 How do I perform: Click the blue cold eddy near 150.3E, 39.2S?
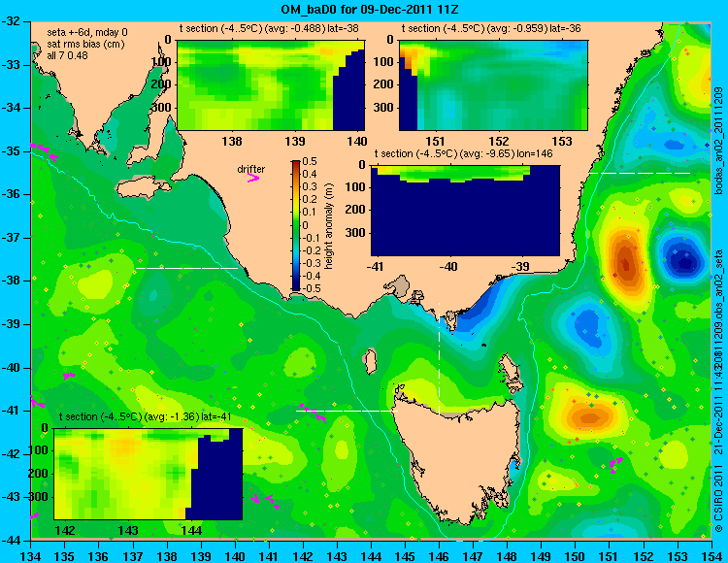589,326
